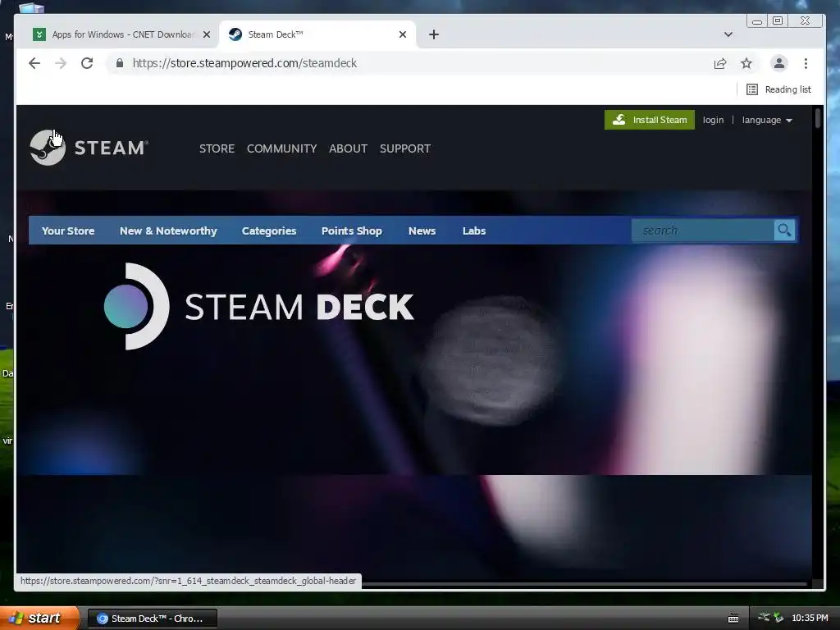
Task: Expand the language dropdown
Action: coord(767,120)
